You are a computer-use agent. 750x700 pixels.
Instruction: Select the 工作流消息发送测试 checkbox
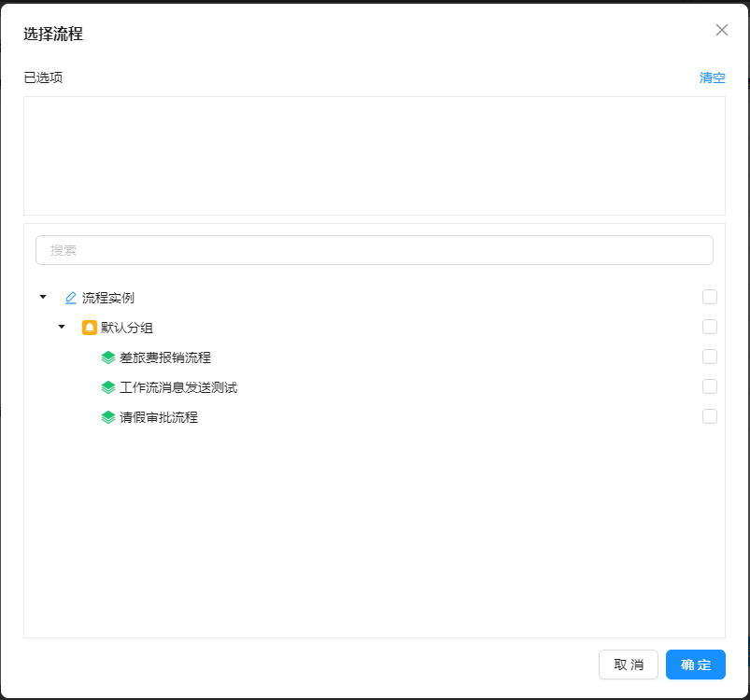[x=710, y=386]
